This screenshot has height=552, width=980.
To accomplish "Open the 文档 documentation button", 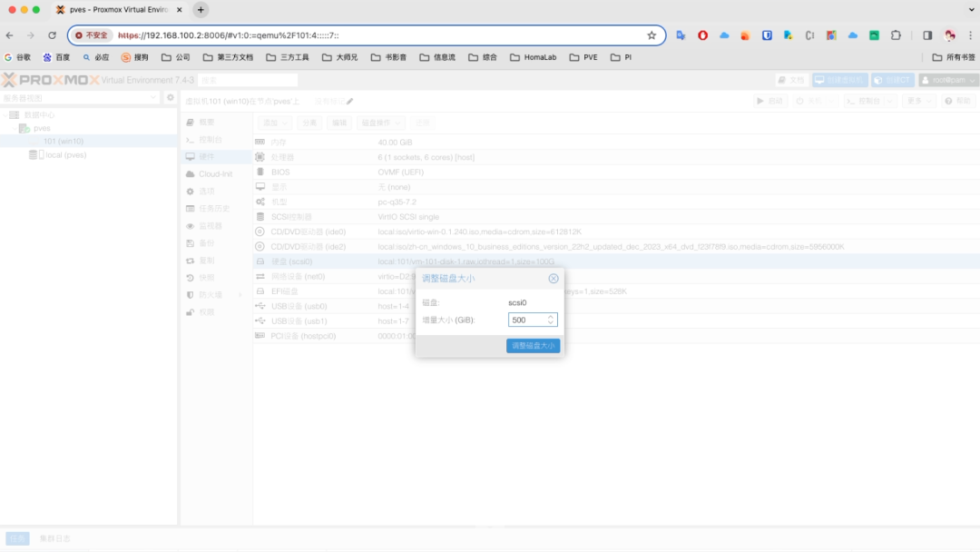I will (x=791, y=80).
